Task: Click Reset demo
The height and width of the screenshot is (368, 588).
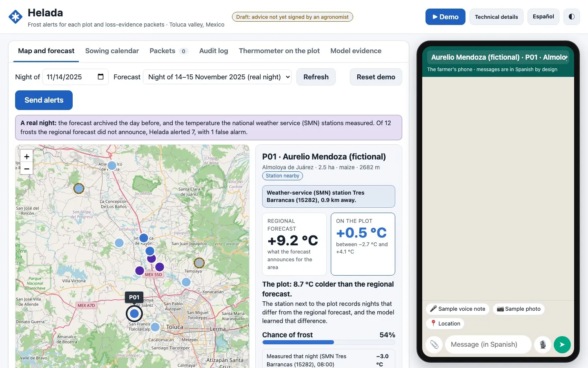Action: coord(376,77)
